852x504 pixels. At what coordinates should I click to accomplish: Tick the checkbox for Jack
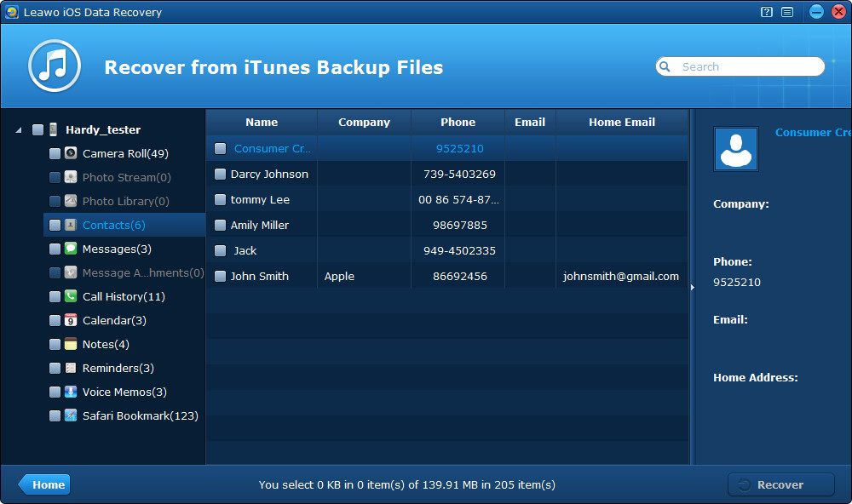pyautogui.click(x=220, y=250)
